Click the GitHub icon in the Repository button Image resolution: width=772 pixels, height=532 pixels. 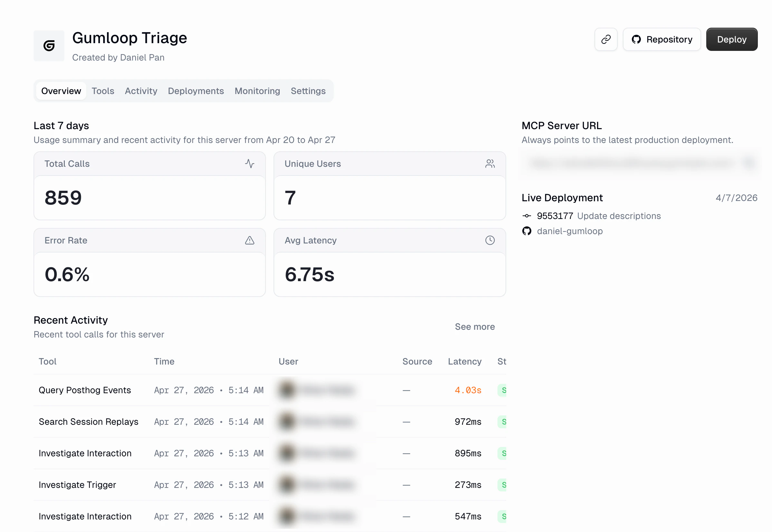(x=637, y=39)
